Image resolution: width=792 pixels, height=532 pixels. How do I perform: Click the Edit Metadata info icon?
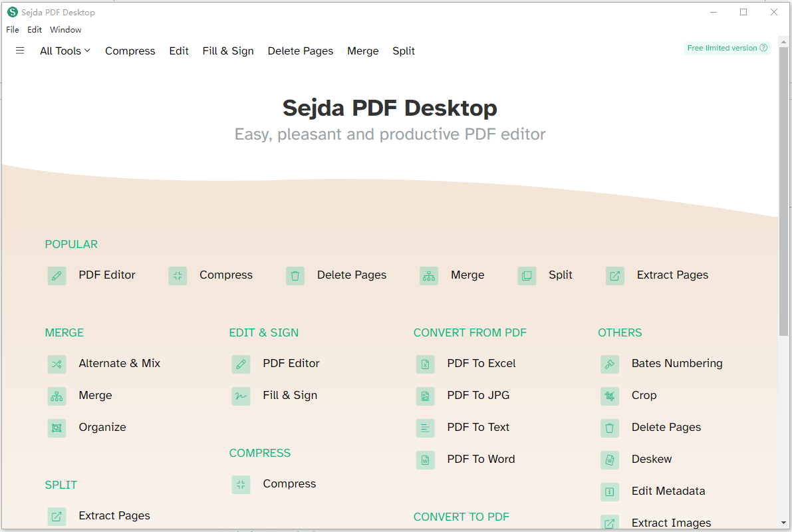pos(610,491)
